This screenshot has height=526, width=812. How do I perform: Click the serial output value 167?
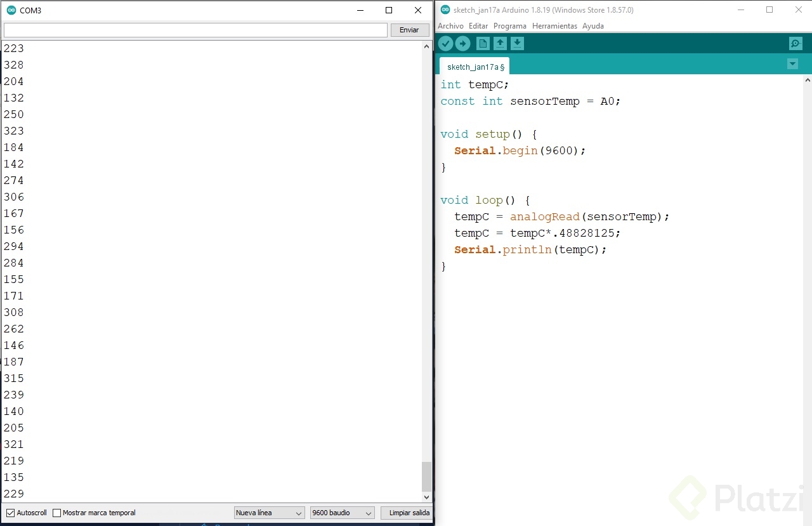coord(14,213)
